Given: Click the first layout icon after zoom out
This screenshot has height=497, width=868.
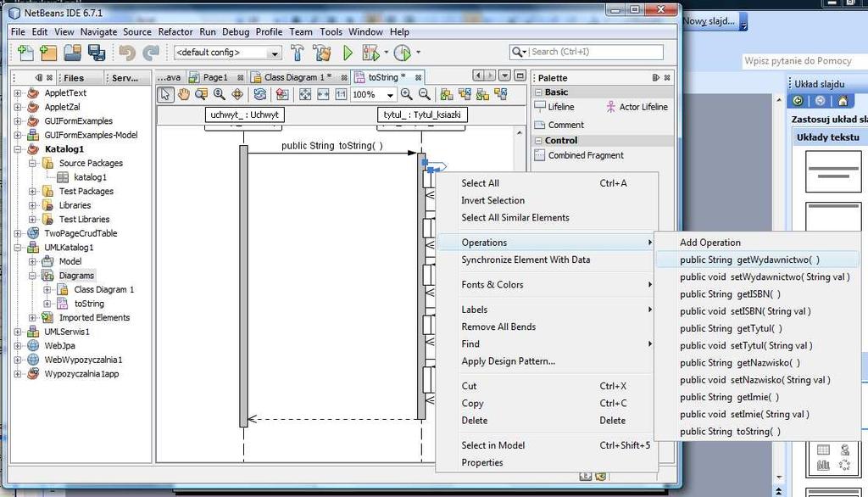Looking at the screenshot, I should [447, 94].
